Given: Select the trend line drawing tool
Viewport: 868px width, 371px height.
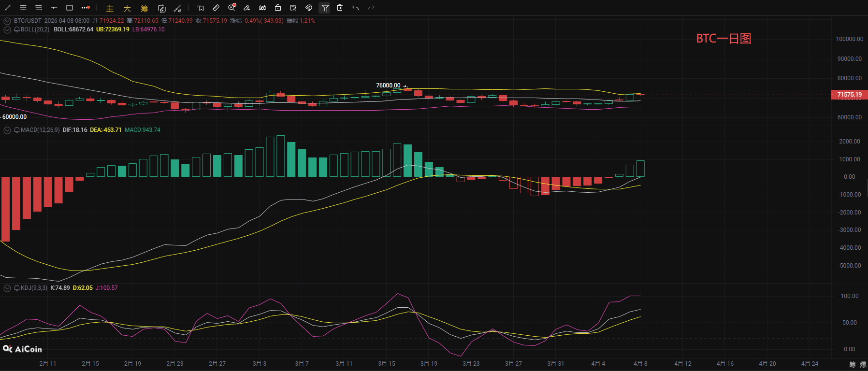Looking at the screenshot, I should point(8,8).
